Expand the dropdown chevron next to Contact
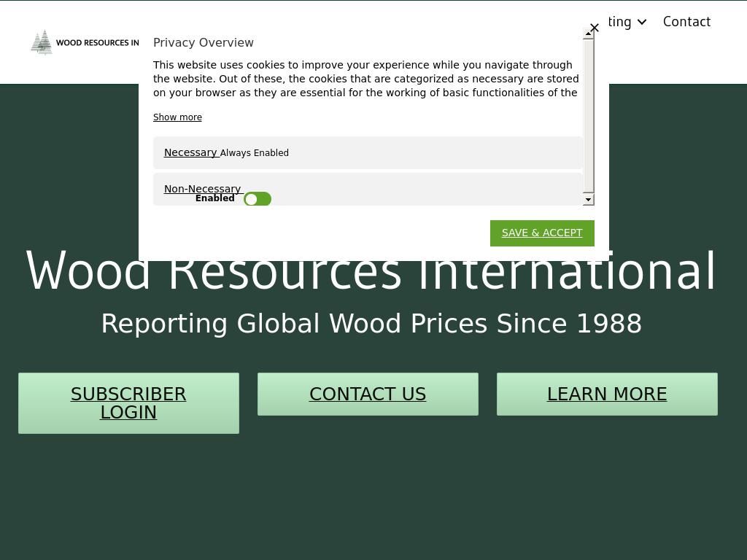The width and height of the screenshot is (747, 560). 642,22
